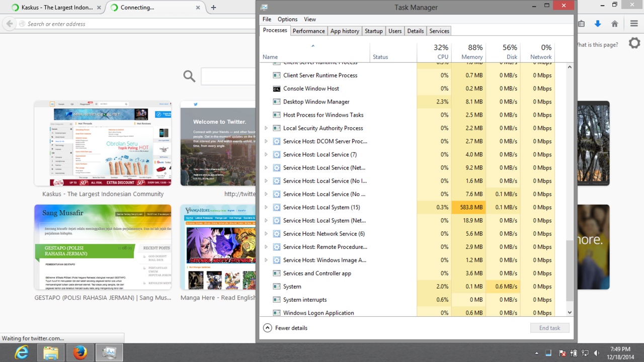Image resolution: width=644 pixels, height=362 pixels.
Task: Open Task Manager File menu
Action: coord(267,19)
